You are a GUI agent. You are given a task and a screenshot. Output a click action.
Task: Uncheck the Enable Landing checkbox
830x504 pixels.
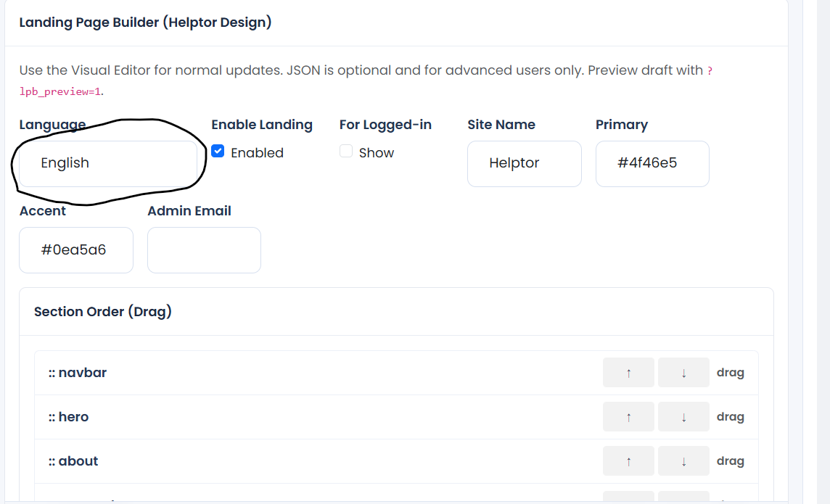pyautogui.click(x=218, y=152)
